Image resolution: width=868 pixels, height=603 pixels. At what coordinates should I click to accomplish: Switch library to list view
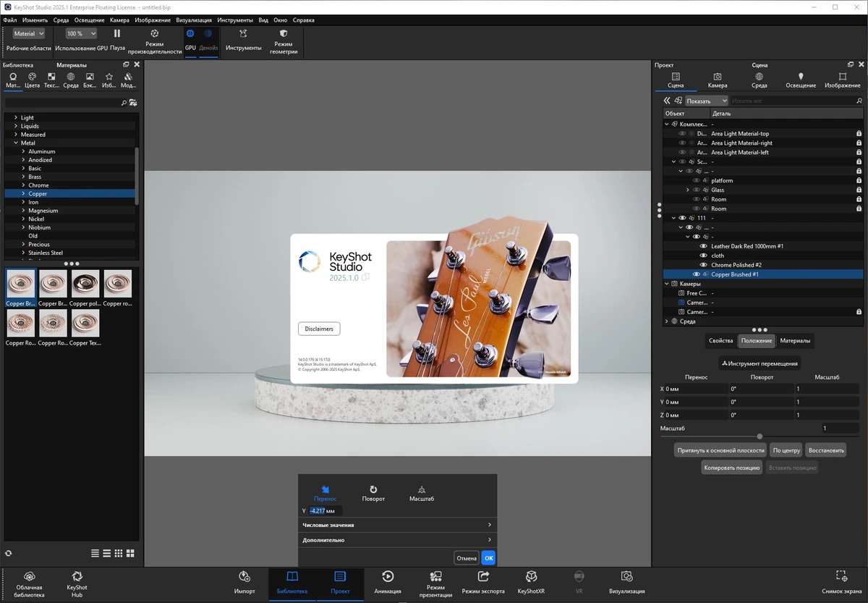click(x=95, y=553)
